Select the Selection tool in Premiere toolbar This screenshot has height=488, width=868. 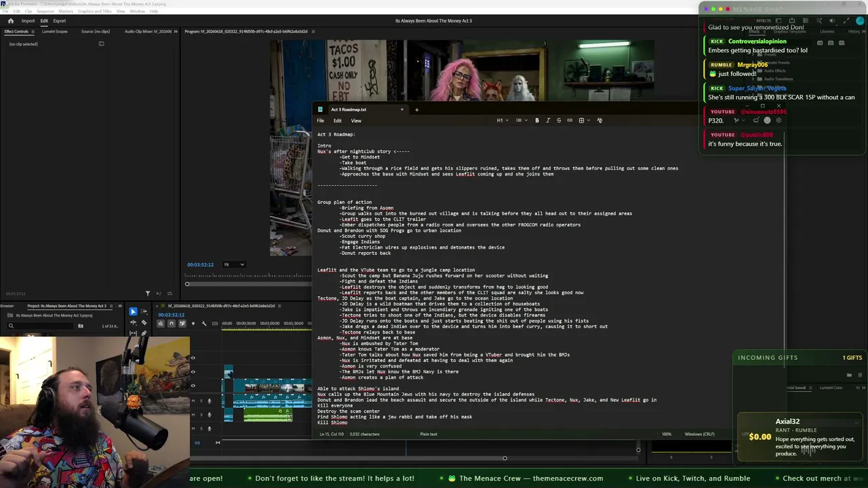pyautogui.click(x=133, y=312)
